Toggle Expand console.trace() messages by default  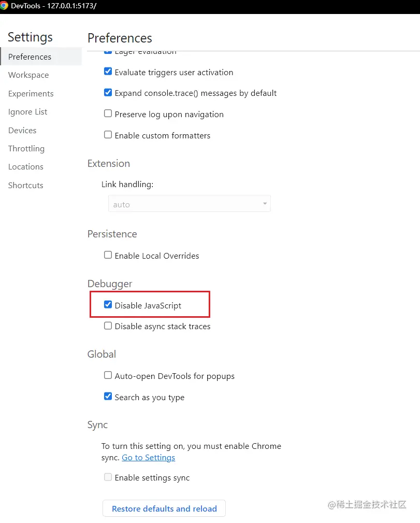click(x=108, y=93)
